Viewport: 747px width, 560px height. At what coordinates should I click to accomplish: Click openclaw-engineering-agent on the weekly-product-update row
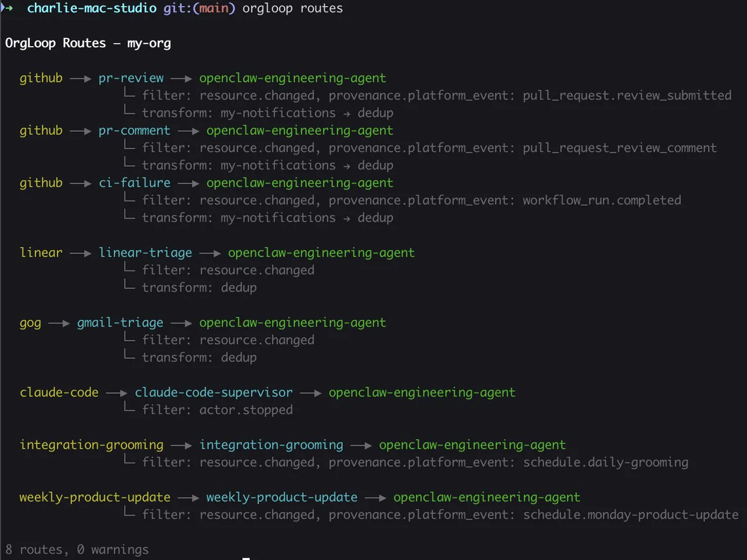click(x=487, y=497)
